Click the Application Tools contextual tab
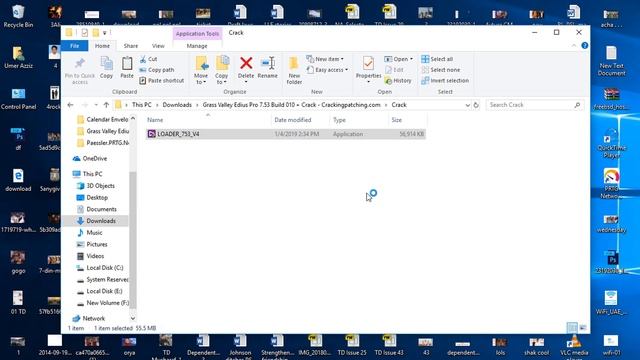The height and width of the screenshot is (360, 640). [197, 33]
